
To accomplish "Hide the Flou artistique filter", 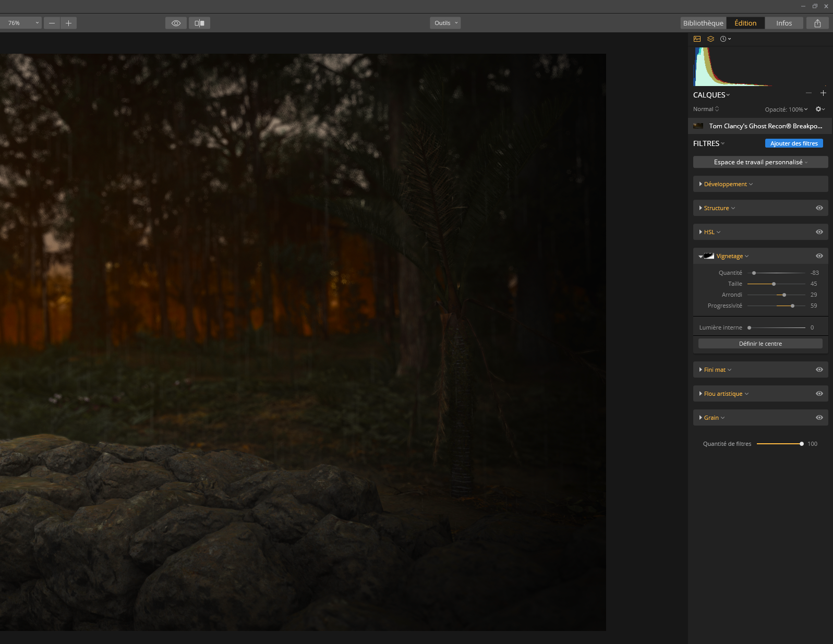I will click(819, 394).
